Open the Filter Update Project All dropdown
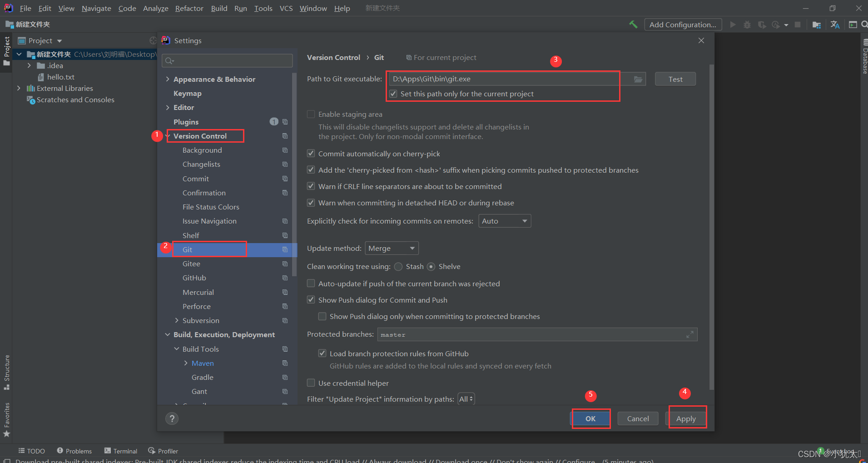Screen dimensions: 868x463 (x=466, y=399)
